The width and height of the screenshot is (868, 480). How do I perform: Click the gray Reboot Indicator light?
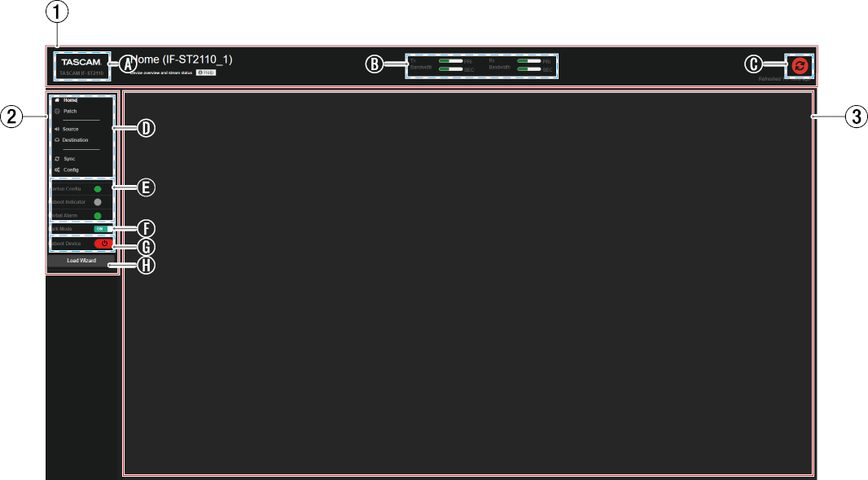click(x=98, y=202)
